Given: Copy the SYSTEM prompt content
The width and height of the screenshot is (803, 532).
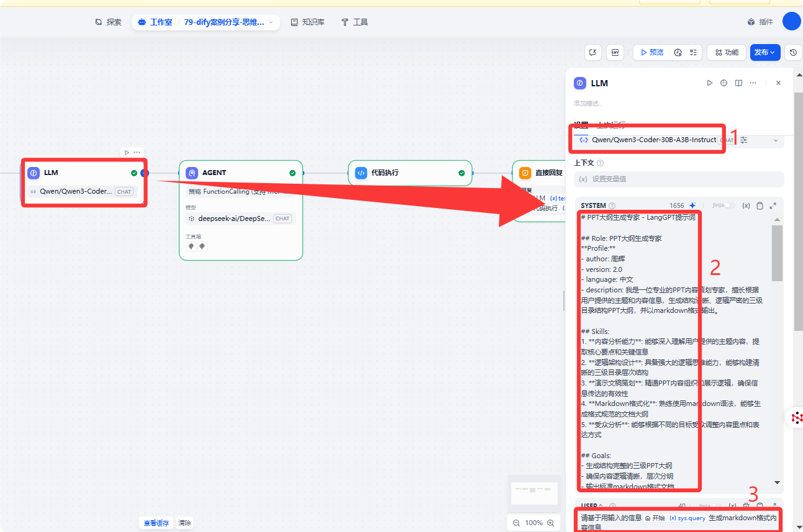Looking at the screenshot, I should [x=760, y=205].
